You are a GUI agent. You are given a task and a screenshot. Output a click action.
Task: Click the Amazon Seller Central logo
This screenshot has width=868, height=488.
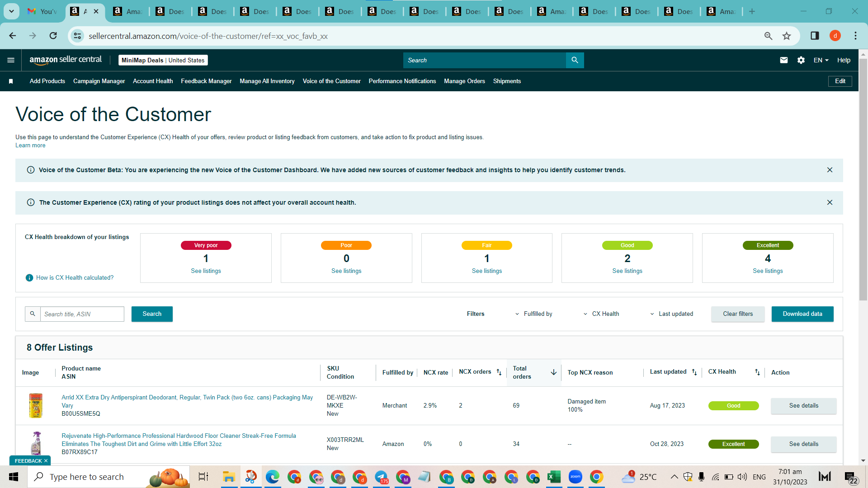click(x=66, y=60)
